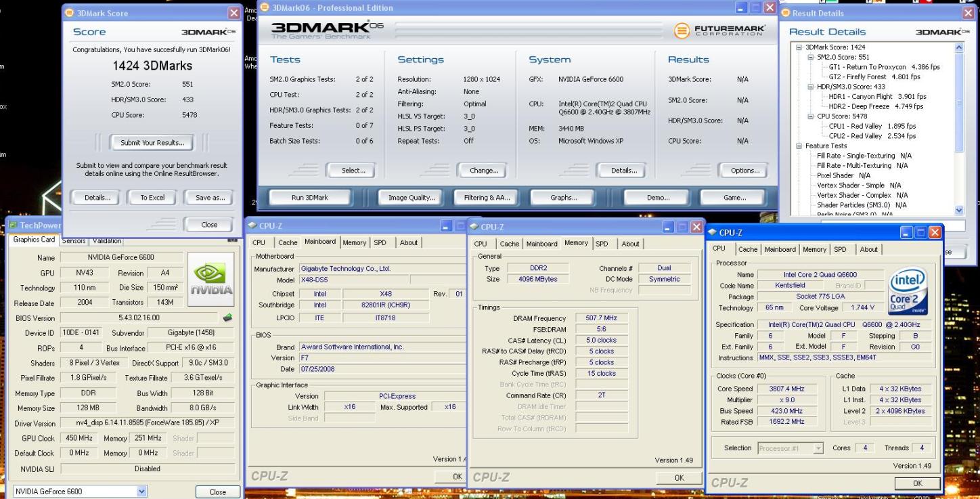Click the 3DMark06 Professional Edition title icon
980x499 pixels.
(x=264, y=7)
